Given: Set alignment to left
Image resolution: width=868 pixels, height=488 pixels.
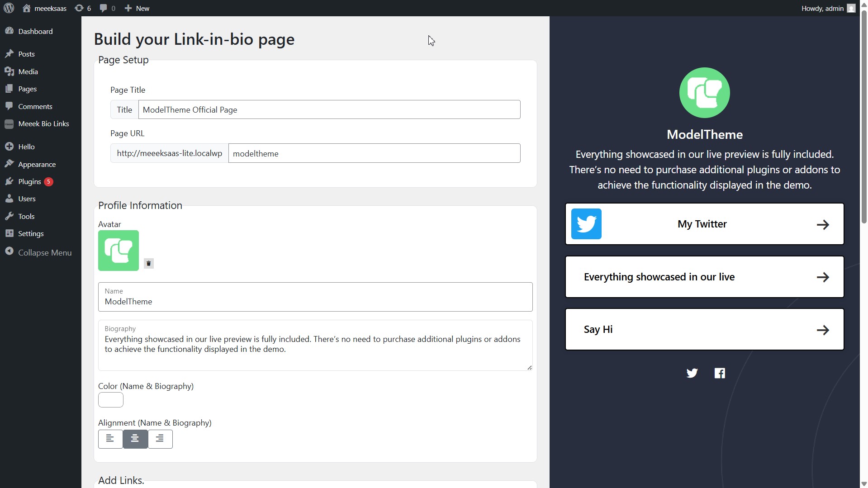Looking at the screenshot, I should 110,439.
